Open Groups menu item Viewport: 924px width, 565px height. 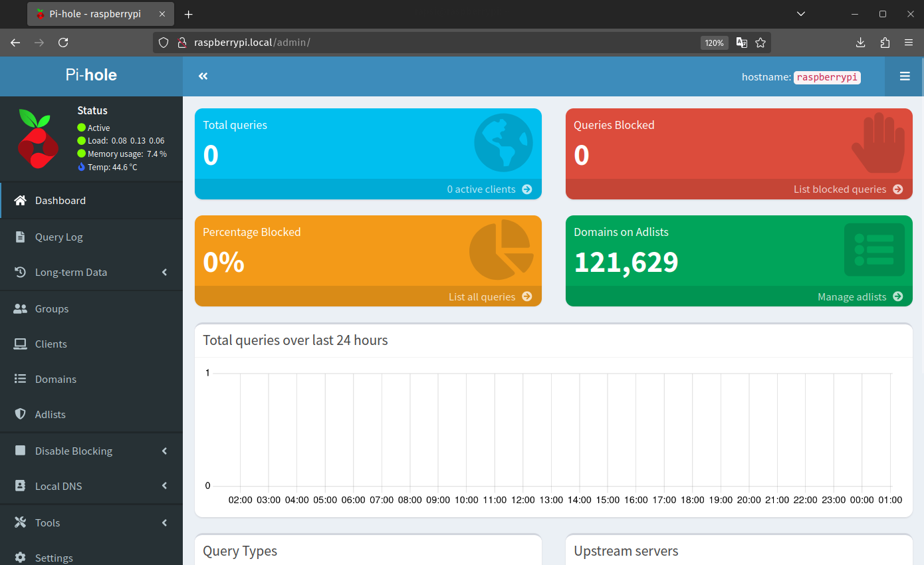click(x=92, y=308)
